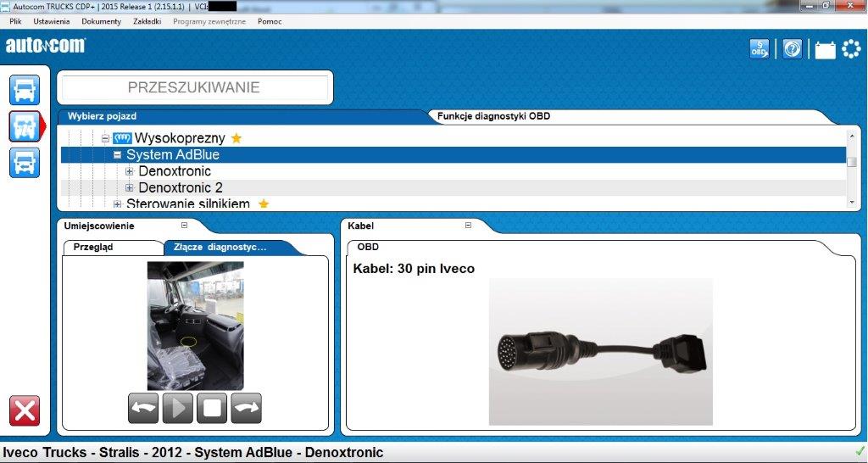Click the autocom logo

pyautogui.click(x=46, y=46)
